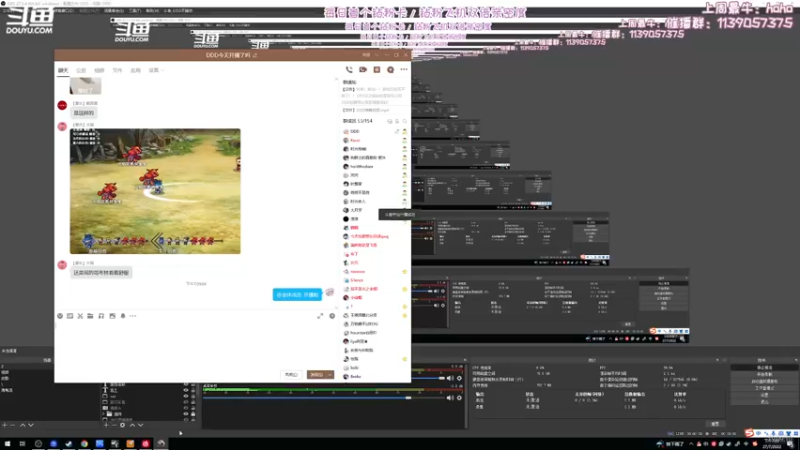Open the chat toolbar ellipsis menu
800x450 pixels.
[x=133, y=316]
